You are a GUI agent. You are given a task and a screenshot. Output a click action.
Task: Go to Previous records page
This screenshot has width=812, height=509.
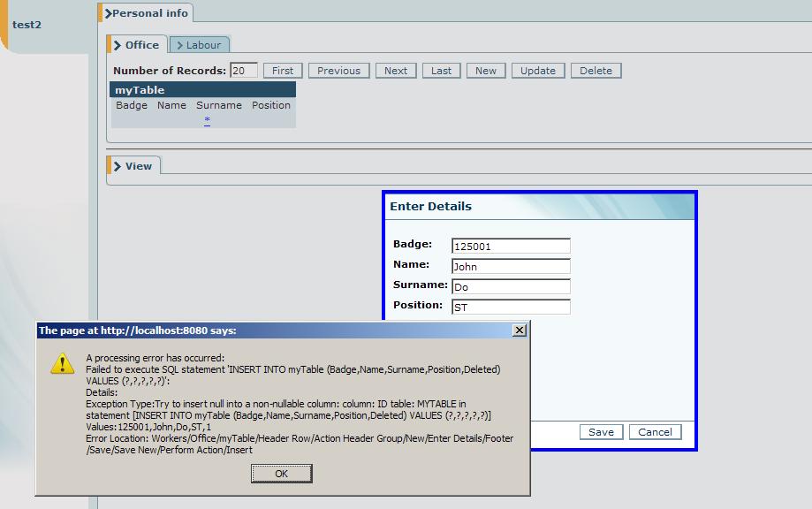coord(338,71)
